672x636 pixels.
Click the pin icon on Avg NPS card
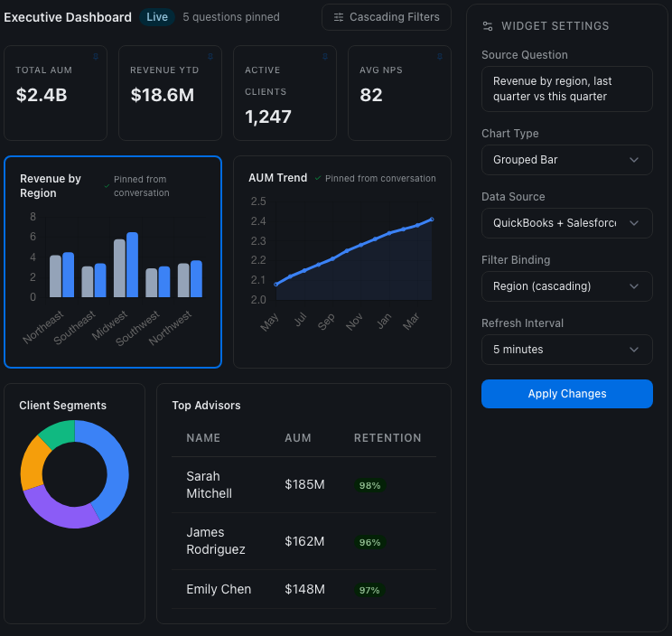pos(440,57)
